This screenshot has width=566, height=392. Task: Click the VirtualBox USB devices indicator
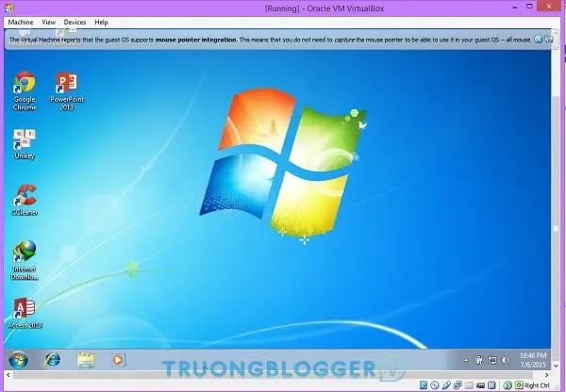[446, 385]
